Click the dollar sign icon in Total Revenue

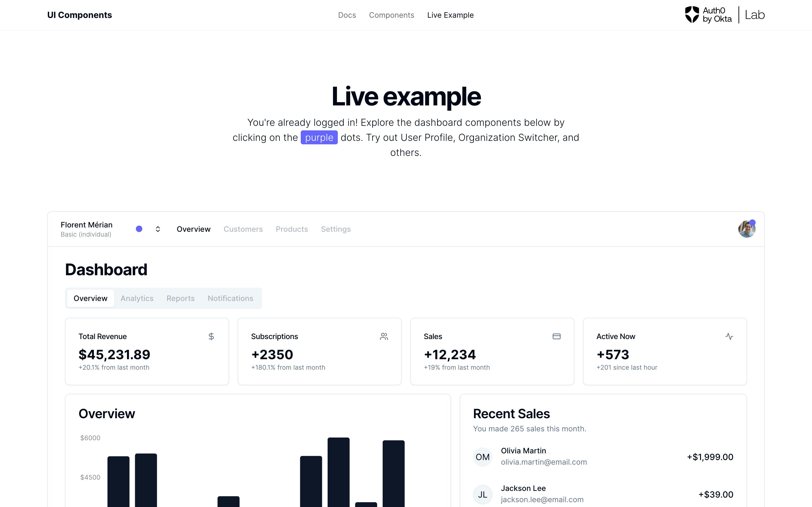click(211, 336)
